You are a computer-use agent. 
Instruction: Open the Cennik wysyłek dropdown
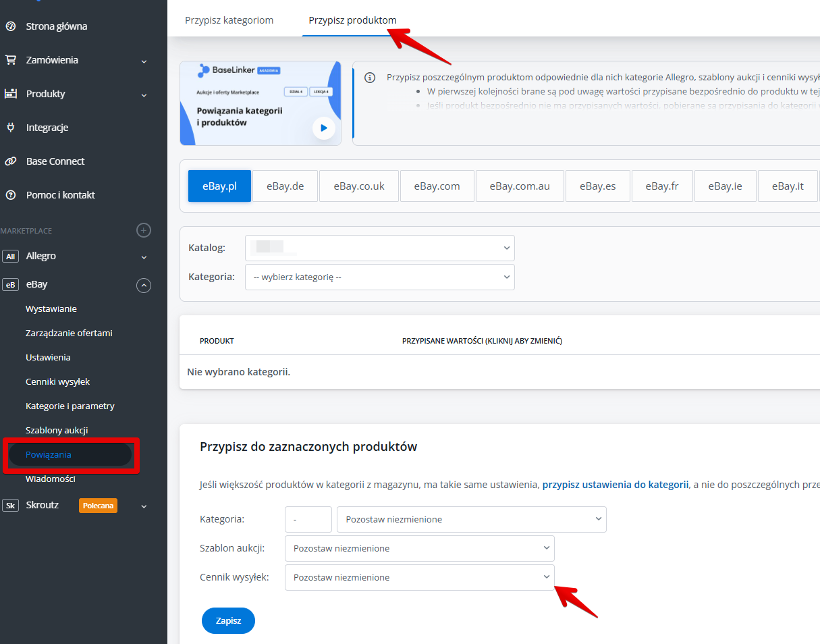click(419, 577)
